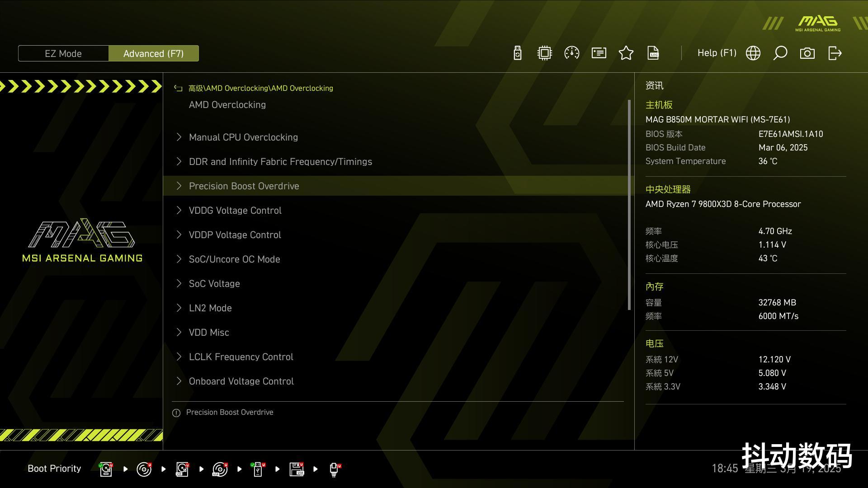This screenshot has width=868, height=488.
Task: Click the 5.080 V system voltage reading
Action: 772,373
